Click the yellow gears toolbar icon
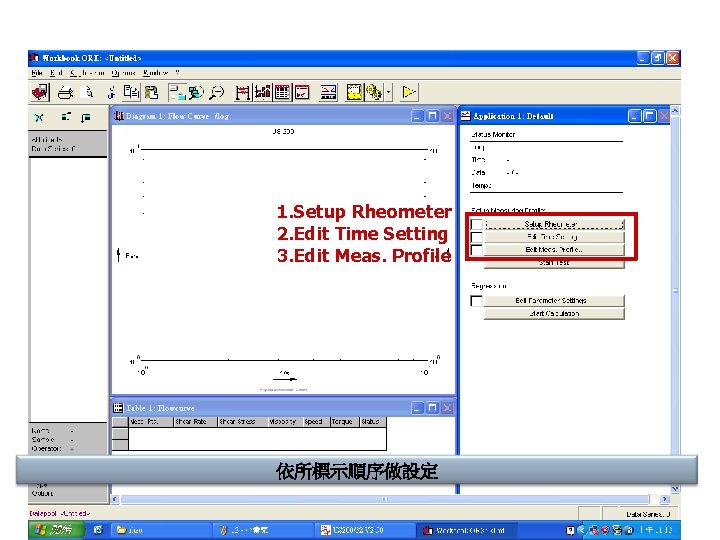This screenshot has width=720, height=540. pyautogui.click(x=374, y=92)
